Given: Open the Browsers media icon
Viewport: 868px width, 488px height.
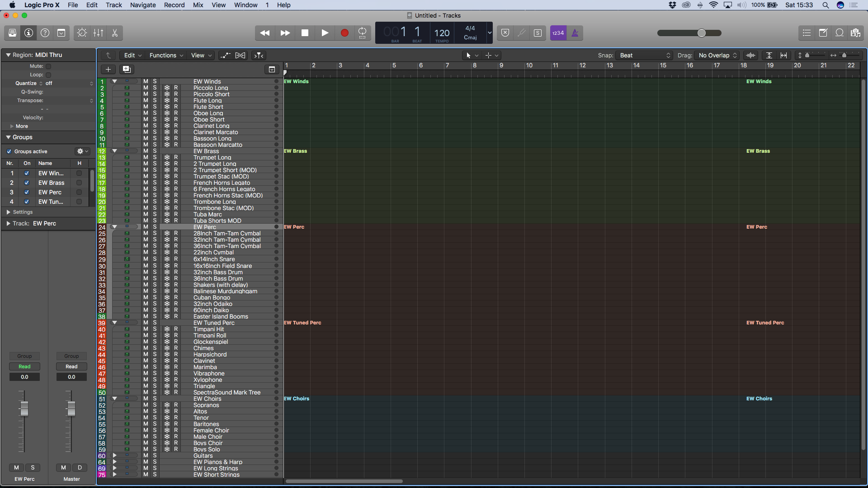Looking at the screenshot, I should (855, 33).
